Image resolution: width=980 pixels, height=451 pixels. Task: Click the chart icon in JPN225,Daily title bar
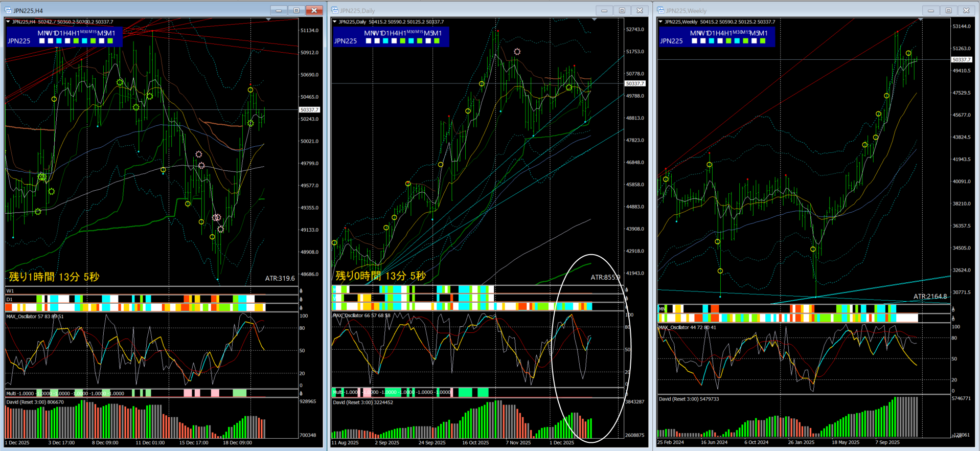point(335,10)
